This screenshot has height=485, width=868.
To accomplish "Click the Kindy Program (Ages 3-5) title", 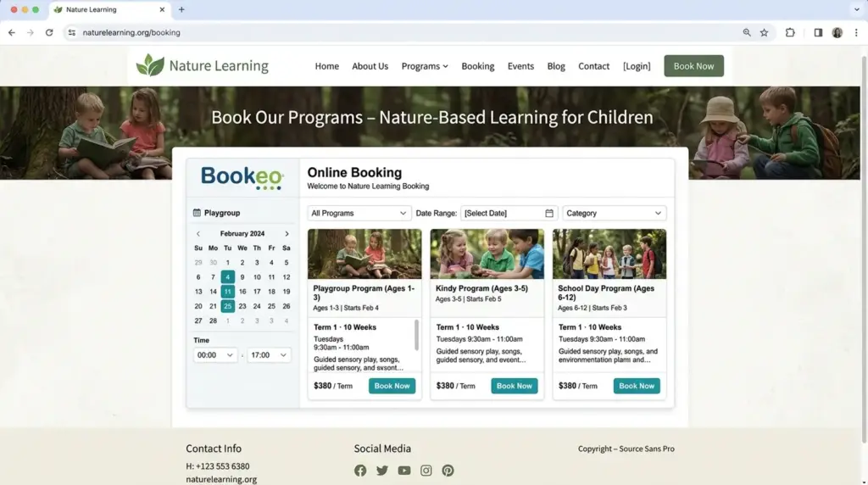I will point(481,288).
